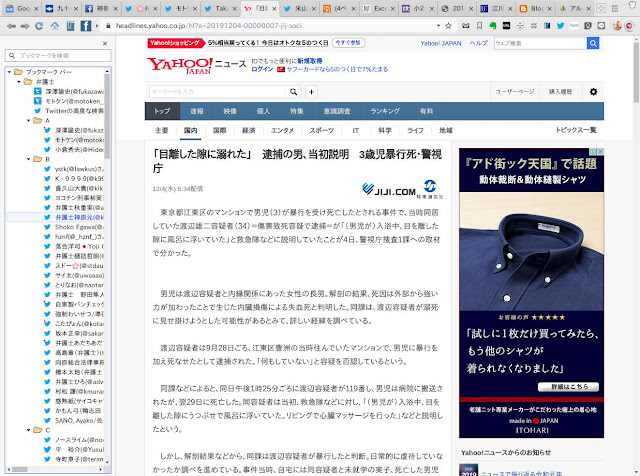Expand the toolbar overflow arrow after Facebook
Screen dimensions: 640x476
[x=97, y=26]
